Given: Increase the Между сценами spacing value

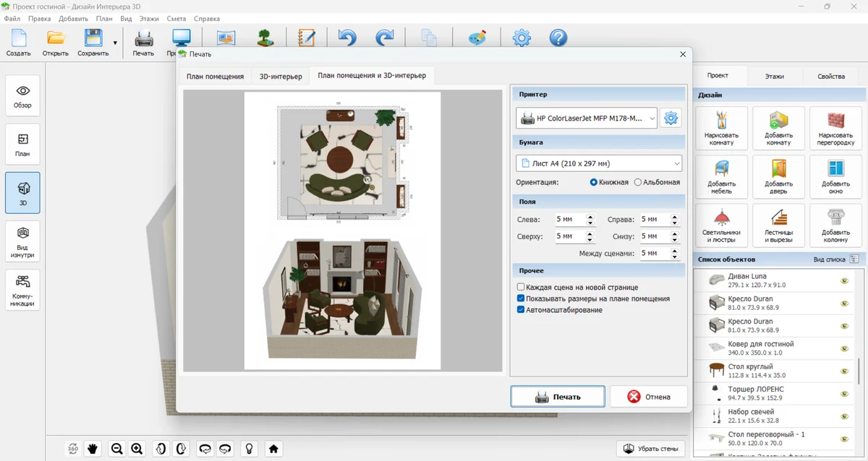Looking at the screenshot, I should pyautogui.click(x=675, y=250).
